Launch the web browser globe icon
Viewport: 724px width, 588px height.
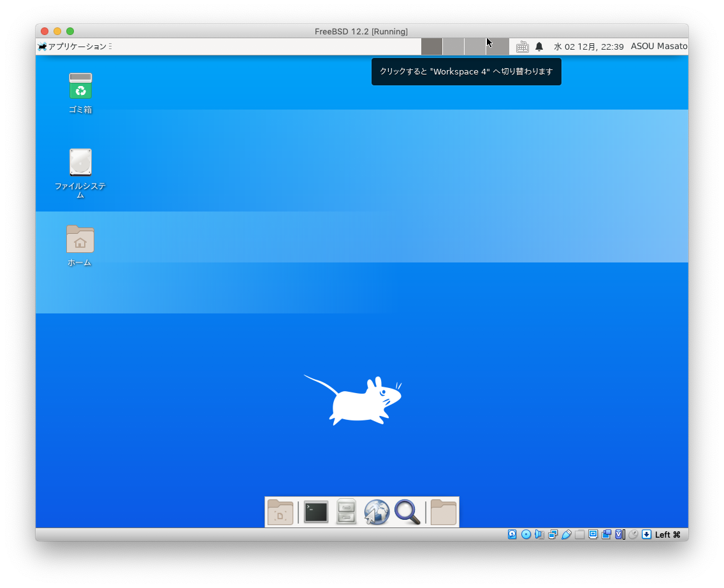pos(376,512)
